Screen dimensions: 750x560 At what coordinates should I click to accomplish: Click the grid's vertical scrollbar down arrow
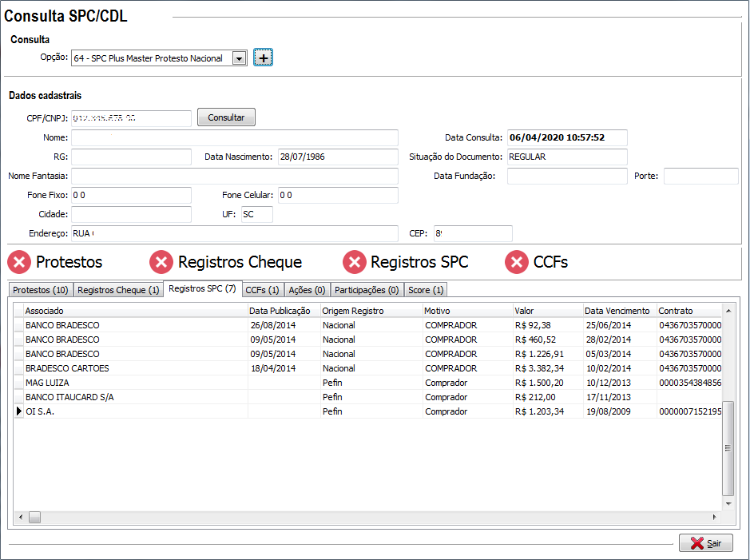728,504
